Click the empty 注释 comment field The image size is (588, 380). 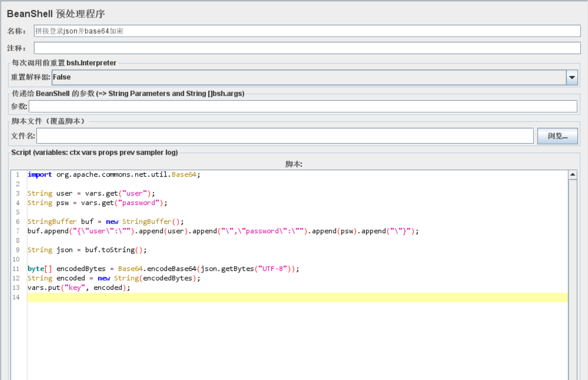point(307,48)
